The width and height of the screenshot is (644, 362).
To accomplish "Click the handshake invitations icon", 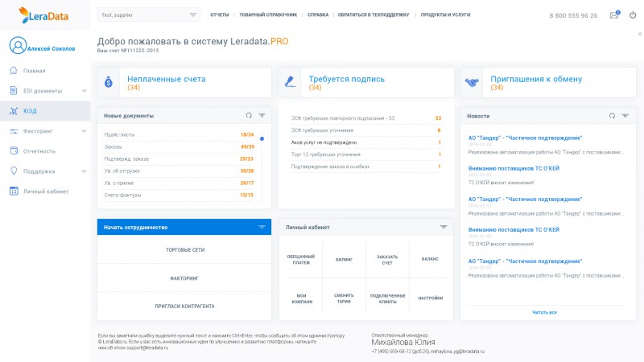I will [472, 83].
